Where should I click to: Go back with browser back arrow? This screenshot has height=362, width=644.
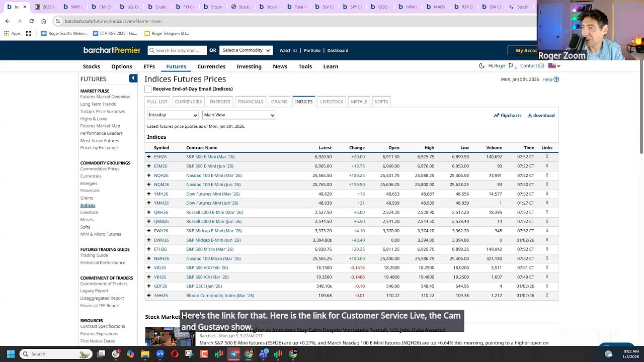pyautogui.click(x=7, y=21)
